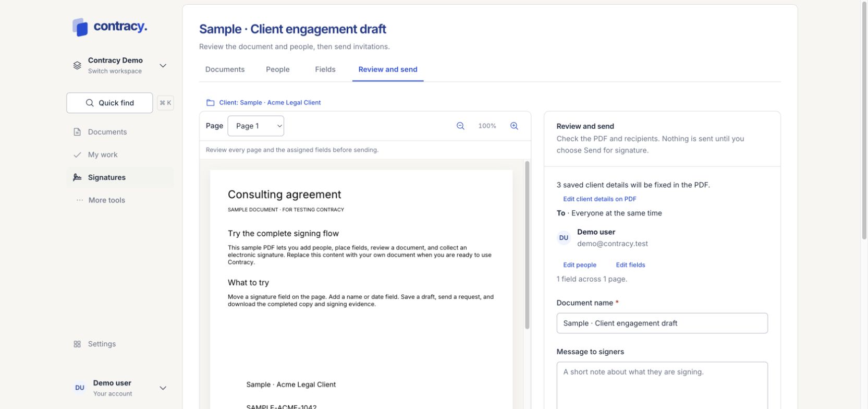Expand the Demo user account chevron
The image size is (868, 409).
(x=163, y=388)
